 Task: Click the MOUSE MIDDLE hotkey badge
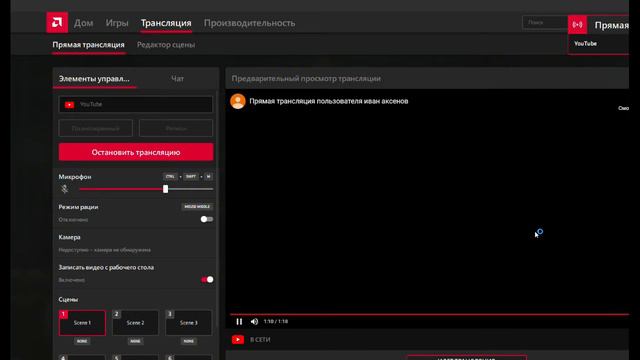(x=197, y=207)
